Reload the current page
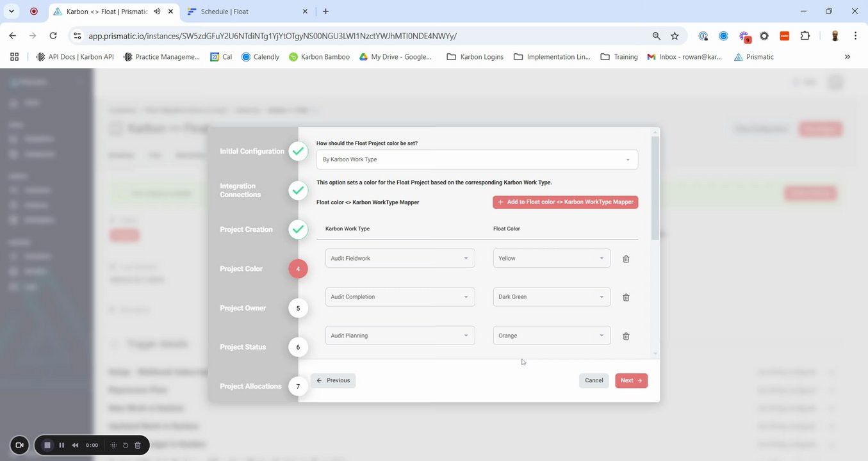Screen dimensions: 868x461 (53, 36)
